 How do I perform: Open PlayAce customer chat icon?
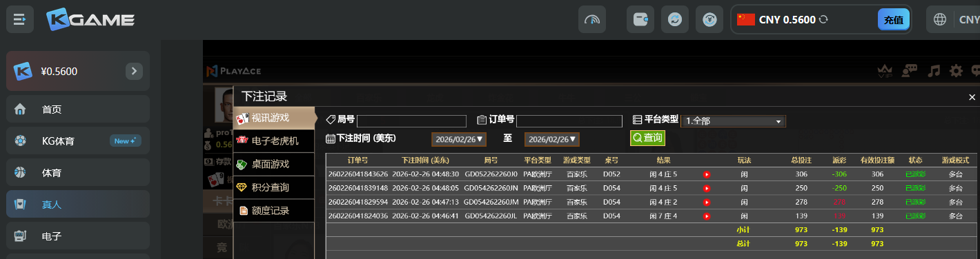910,70
